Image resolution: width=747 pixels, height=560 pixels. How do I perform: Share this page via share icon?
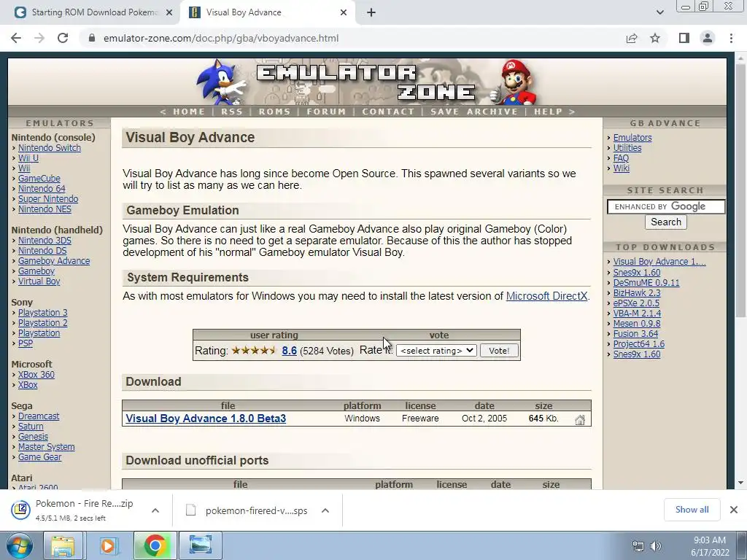(632, 38)
